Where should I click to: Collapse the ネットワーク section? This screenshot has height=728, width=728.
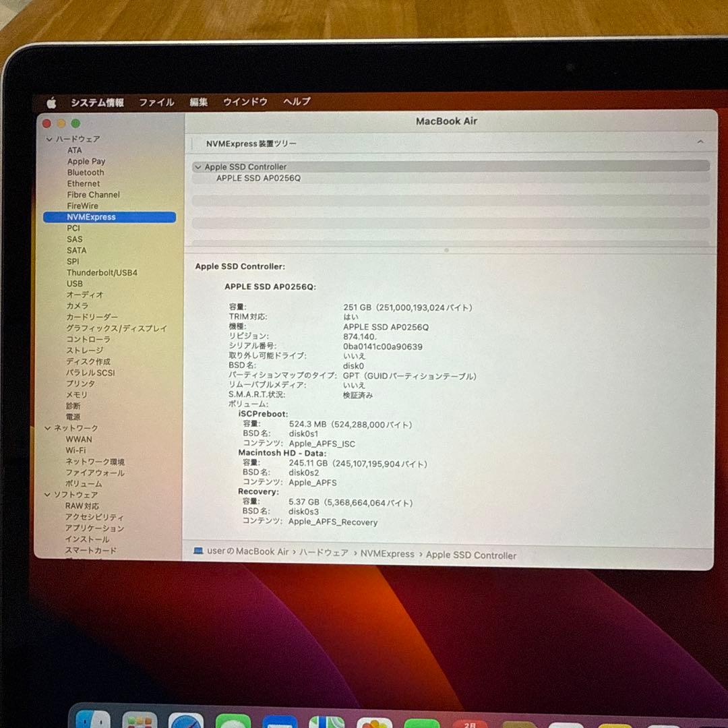[47, 428]
